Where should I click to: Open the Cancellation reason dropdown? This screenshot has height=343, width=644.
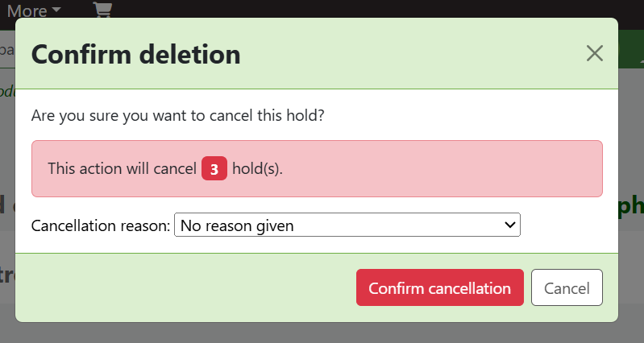click(347, 225)
